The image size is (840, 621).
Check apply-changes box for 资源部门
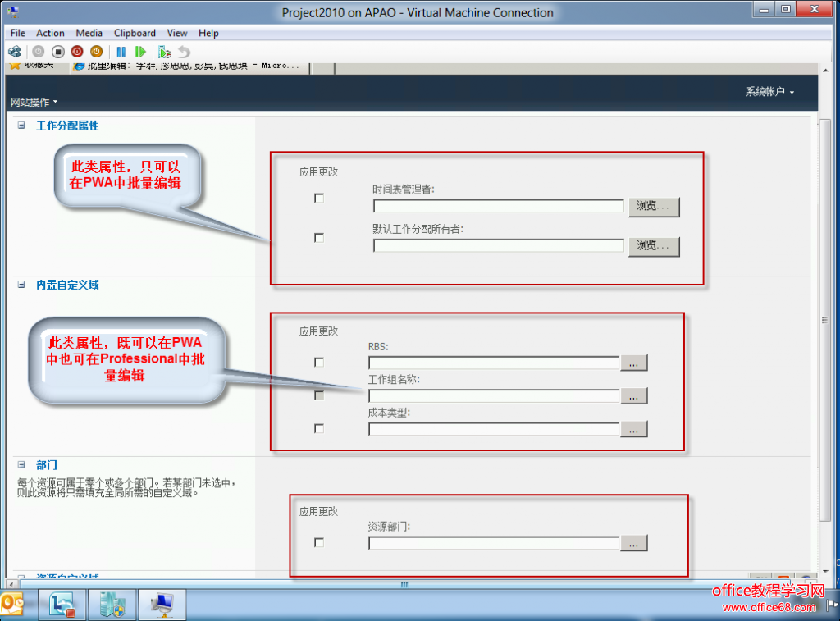click(x=319, y=543)
